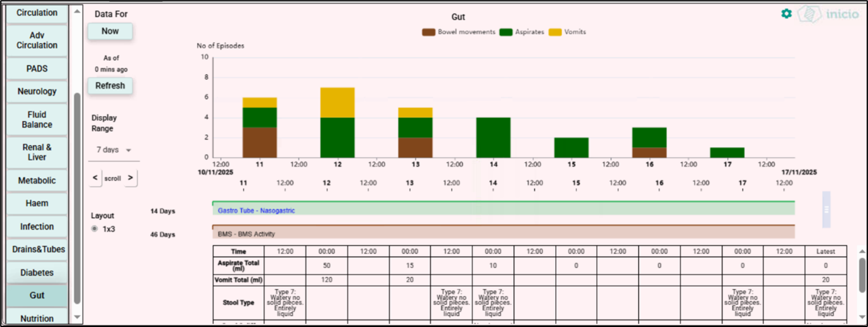Viewport: 868px width, 327px height.
Task: Toggle Aspirates series in chart legend
Action: [x=522, y=32]
